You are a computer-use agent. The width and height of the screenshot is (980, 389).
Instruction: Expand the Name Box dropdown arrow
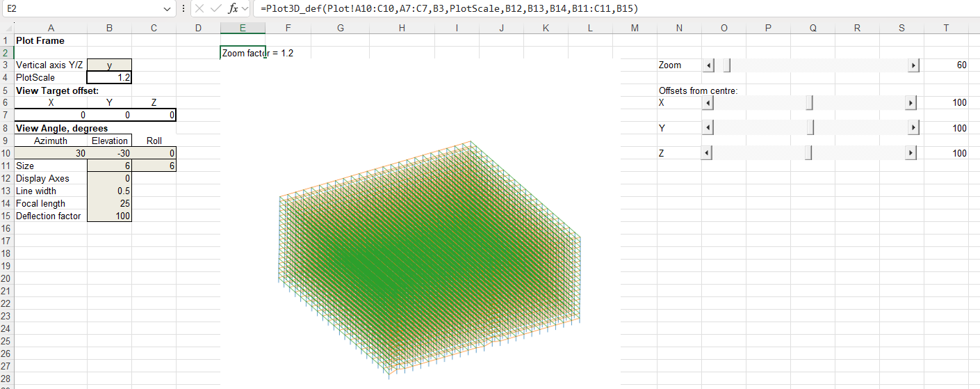click(x=166, y=9)
